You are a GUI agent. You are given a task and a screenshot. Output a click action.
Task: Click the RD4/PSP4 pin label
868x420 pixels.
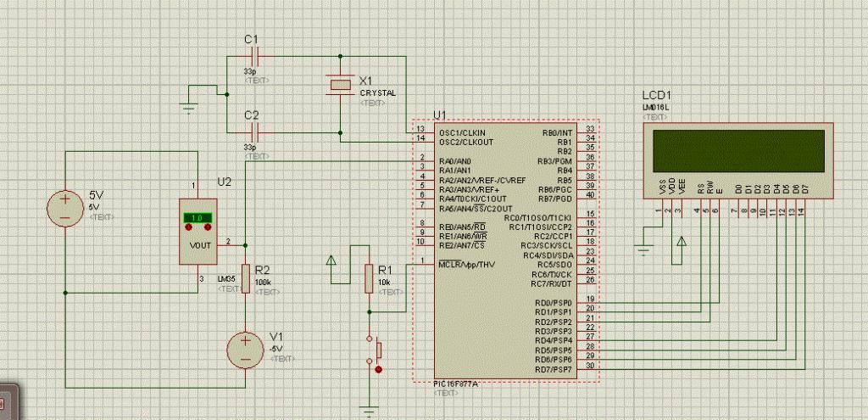(554, 340)
